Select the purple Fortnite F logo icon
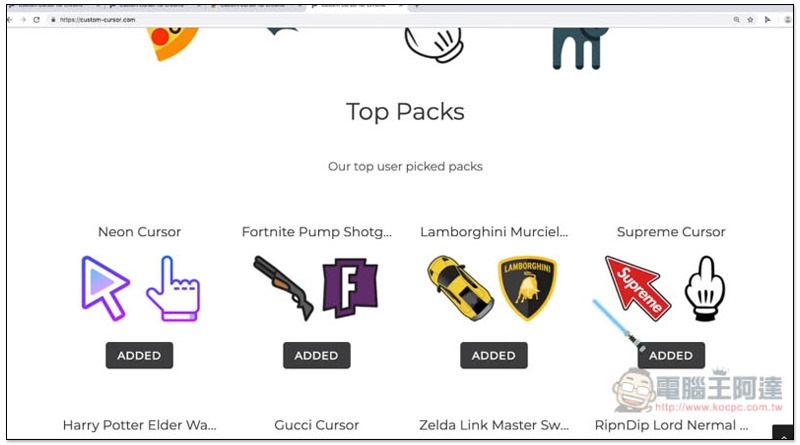 coord(350,288)
